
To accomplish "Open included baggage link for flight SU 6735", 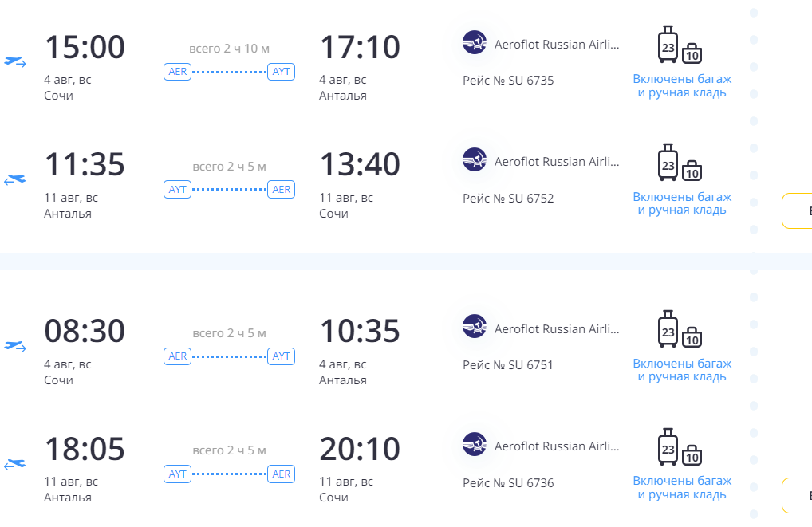I will click(x=682, y=86).
